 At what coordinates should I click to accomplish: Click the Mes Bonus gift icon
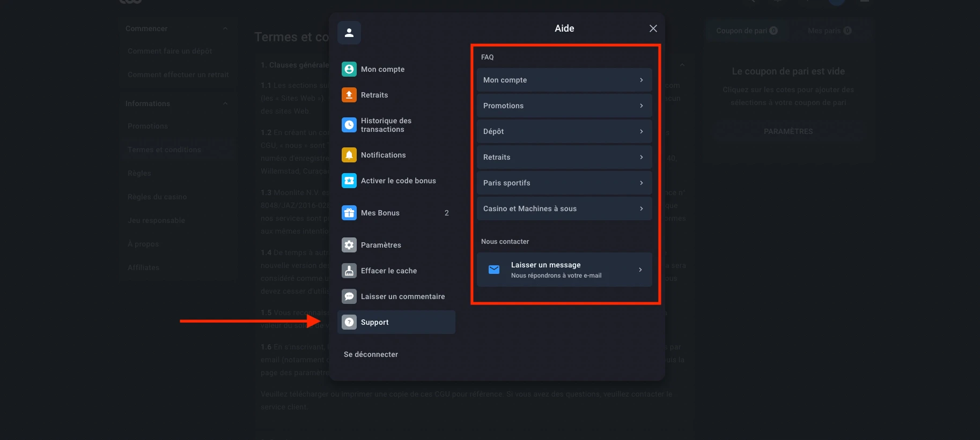coord(349,213)
